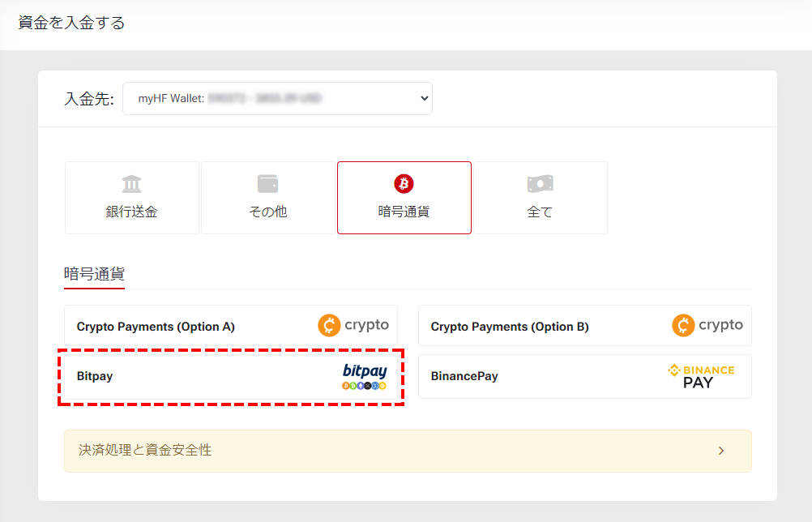Screen dimensions: 812x522
Task: Select the 全て all methods tab
Action: pos(541,198)
